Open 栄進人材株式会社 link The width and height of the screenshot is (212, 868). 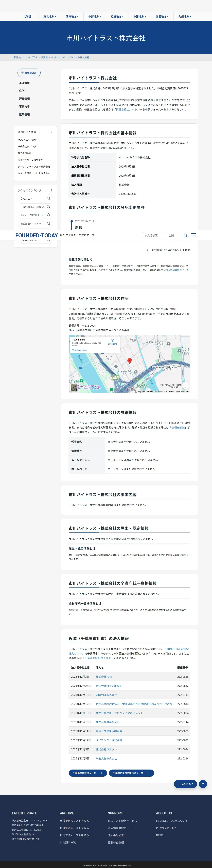106,758
